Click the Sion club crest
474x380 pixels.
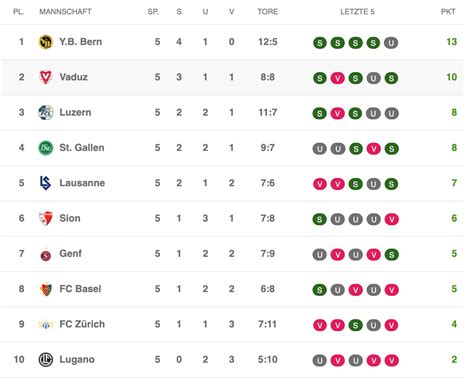(45, 219)
